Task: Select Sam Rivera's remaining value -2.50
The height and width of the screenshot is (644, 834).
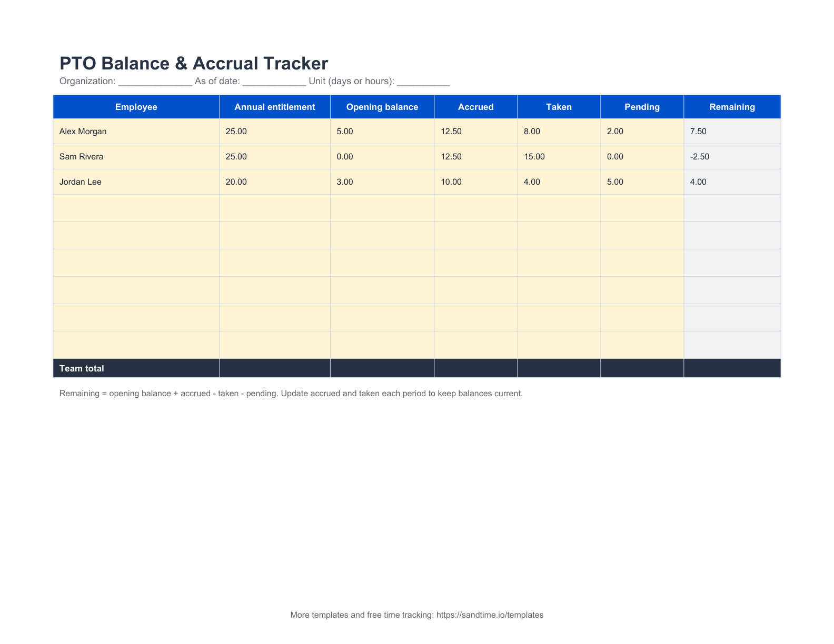Action: click(x=732, y=157)
